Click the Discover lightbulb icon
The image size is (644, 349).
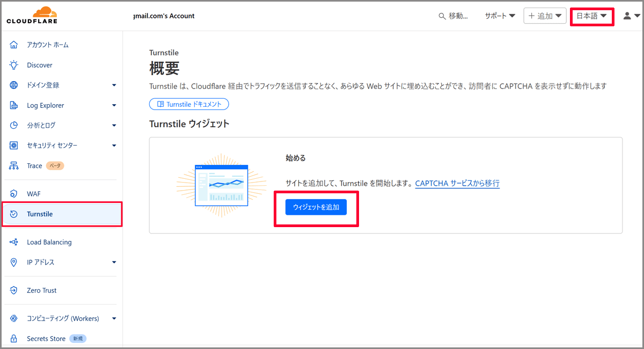(14, 65)
